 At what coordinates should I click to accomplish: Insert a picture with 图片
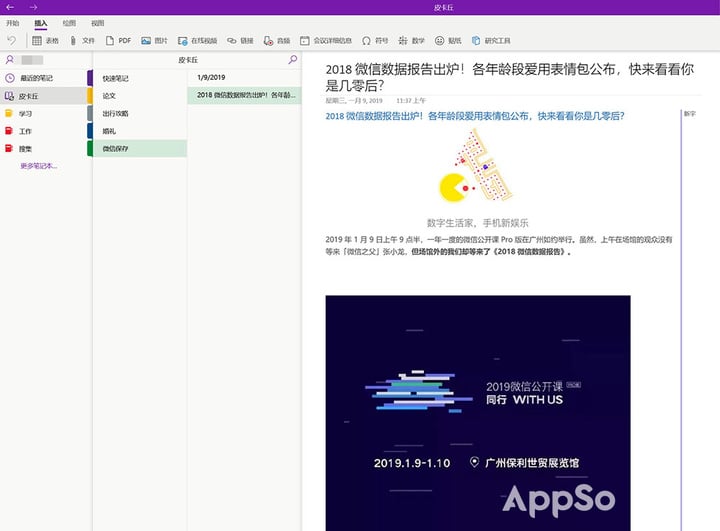(154, 40)
